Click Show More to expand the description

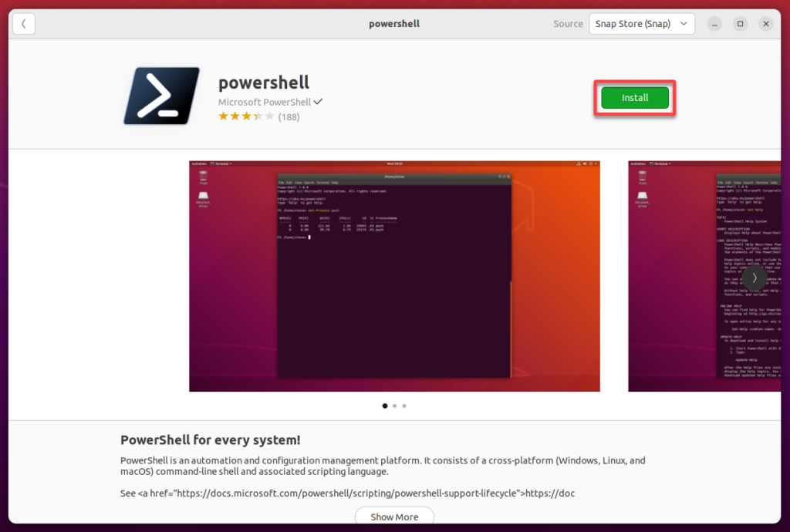394,517
